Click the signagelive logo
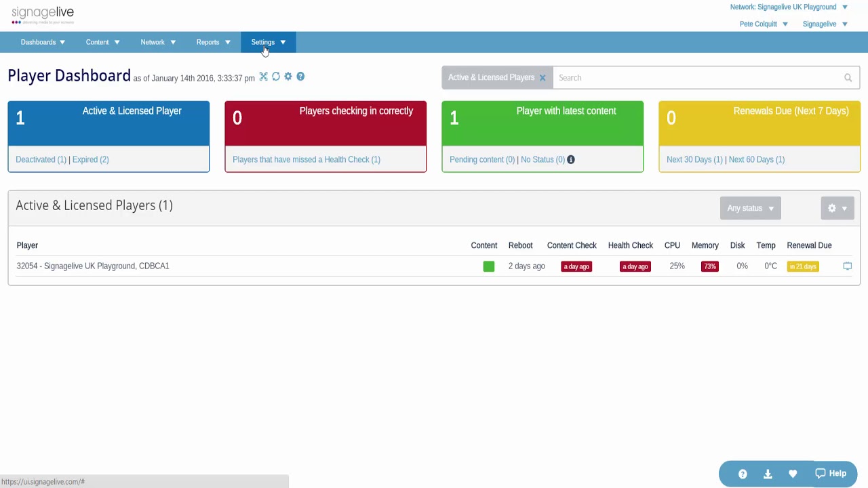 pyautogui.click(x=43, y=15)
